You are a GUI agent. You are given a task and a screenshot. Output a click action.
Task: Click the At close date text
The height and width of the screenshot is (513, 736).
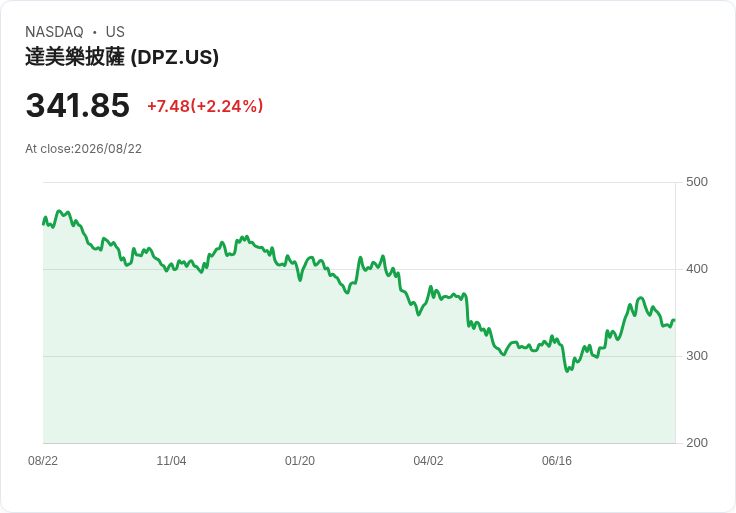84,149
